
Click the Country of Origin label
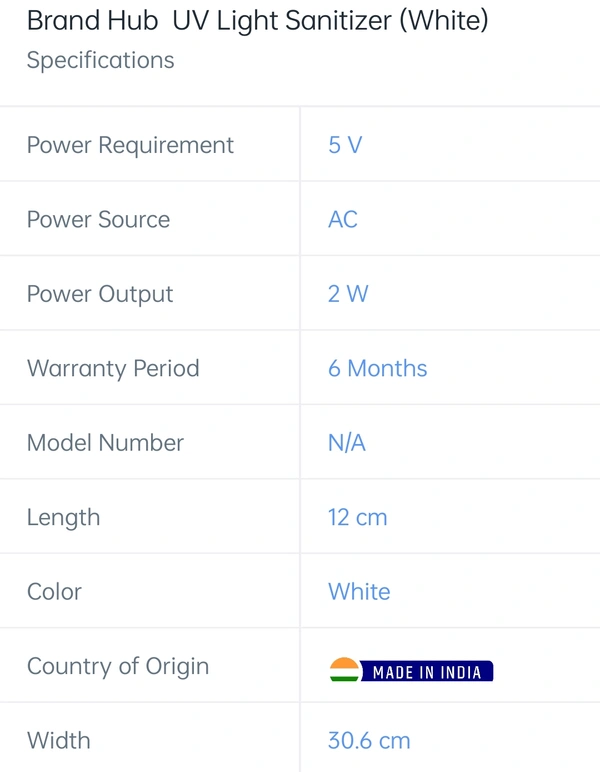[118, 667]
